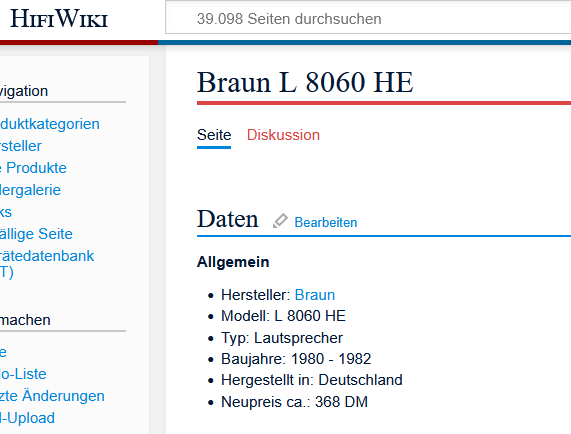Image resolution: width=571 pixels, height=434 pixels.
Task: Click the Daten section heading
Action: [x=228, y=219]
